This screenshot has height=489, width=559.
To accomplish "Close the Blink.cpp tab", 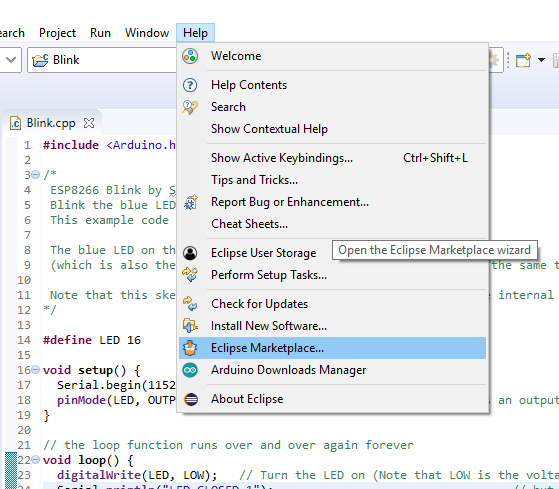I will (x=89, y=123).
